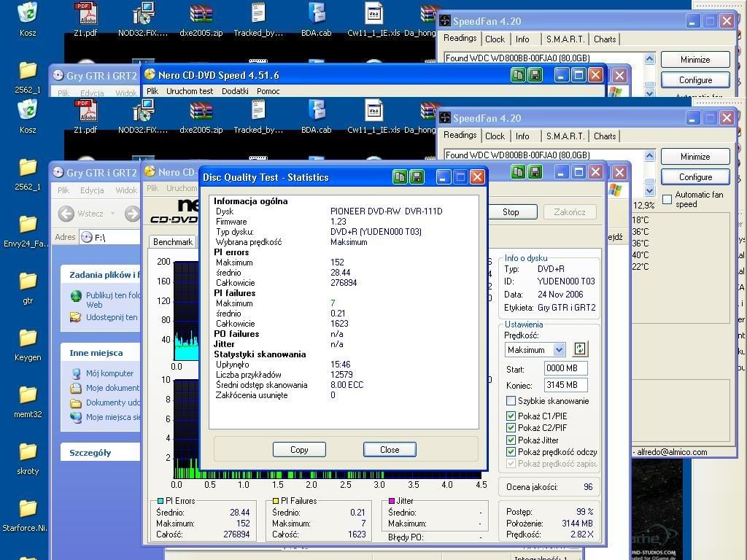Open the Prędkość Maksimum dropdown
The image size is (747, 560).
[560, 350]
